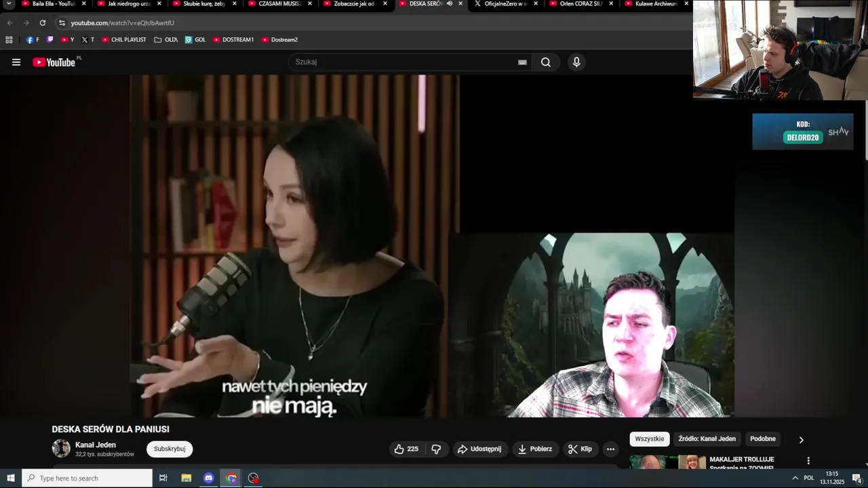Screen dimensions: 868x488
Task: Switch the POL input language indicator
Action: coord(808,479)
